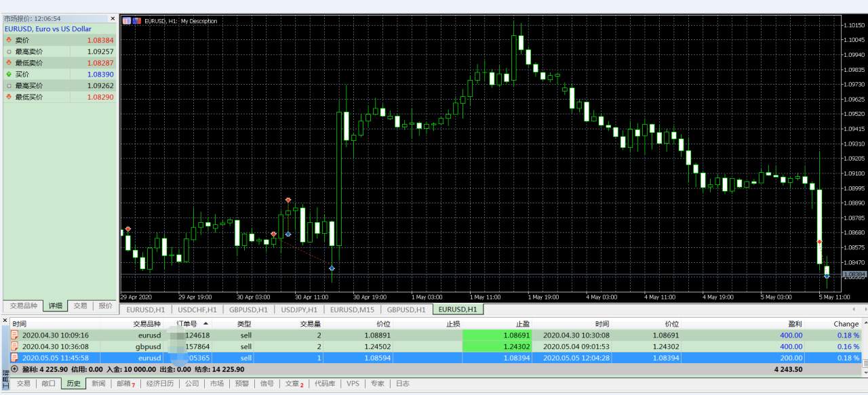Click the round icon beside 盈利 summary
This screenshot has height=395, width=868.
[x=15, y=369]
